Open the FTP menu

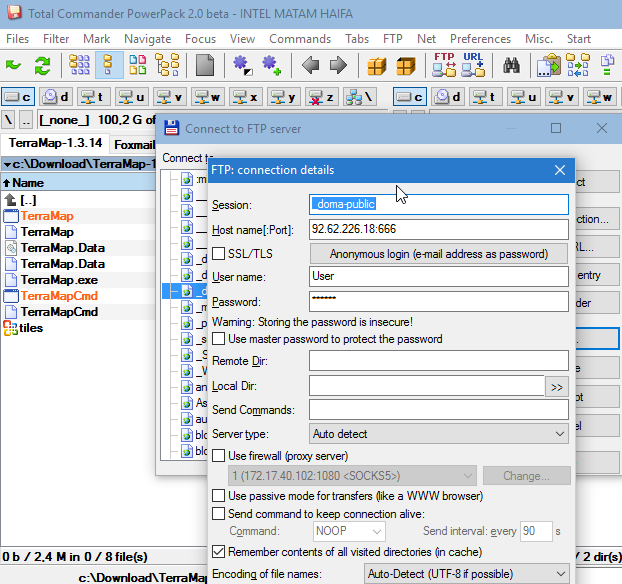click(393, 39)
